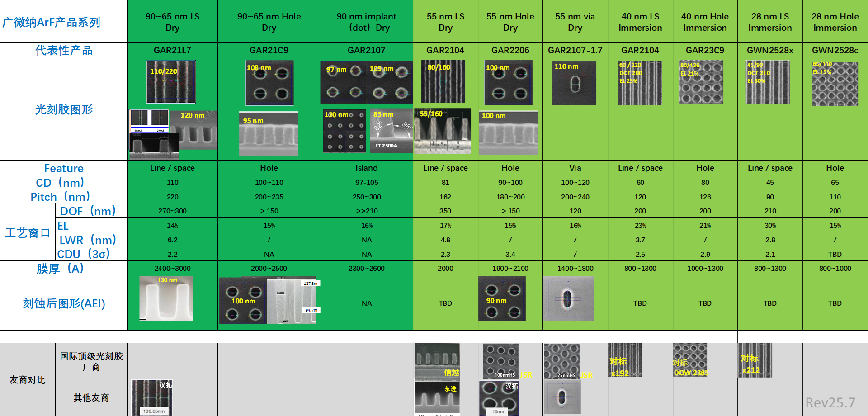The height and width of the screenshot is (416, 868).
Task: Click the Rev25.7 version label
Action: click(x=830, y=402)
